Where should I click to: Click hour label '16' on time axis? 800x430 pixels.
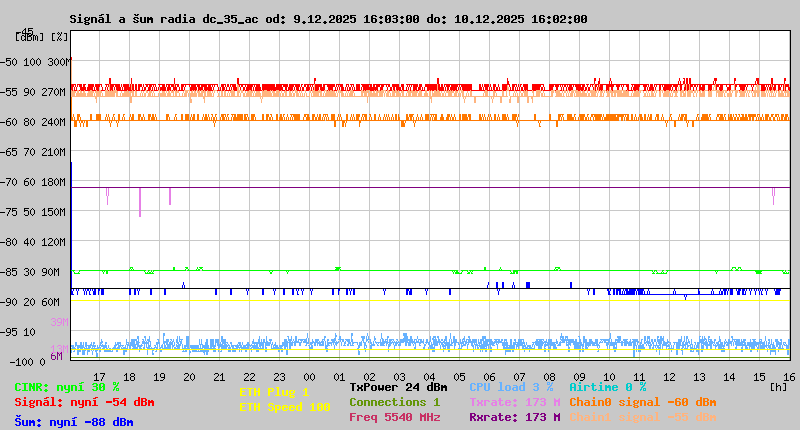pyautogui.click(x=789, y=377)
